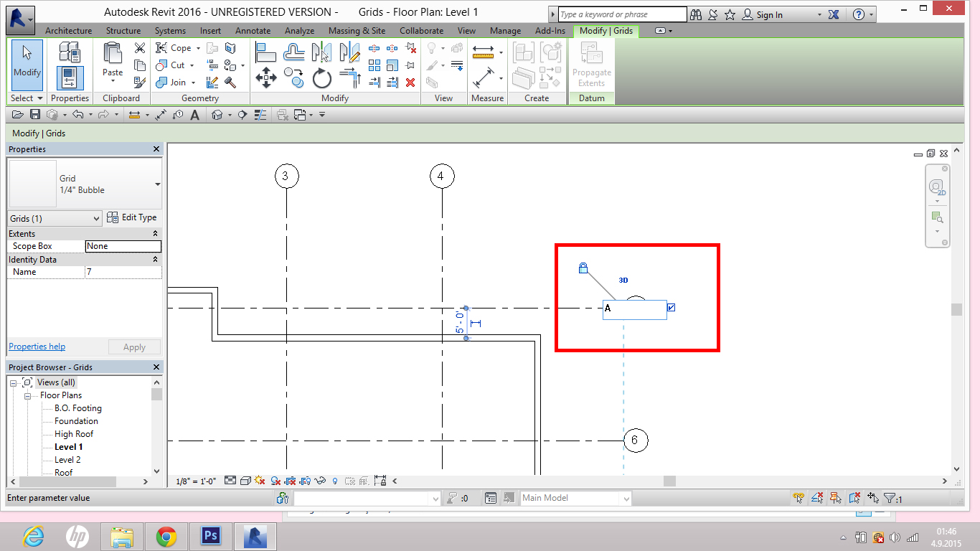This screenshot has width=980, height=551.
Task: Switch to the Annotate tab
Action: coord(253,31)
